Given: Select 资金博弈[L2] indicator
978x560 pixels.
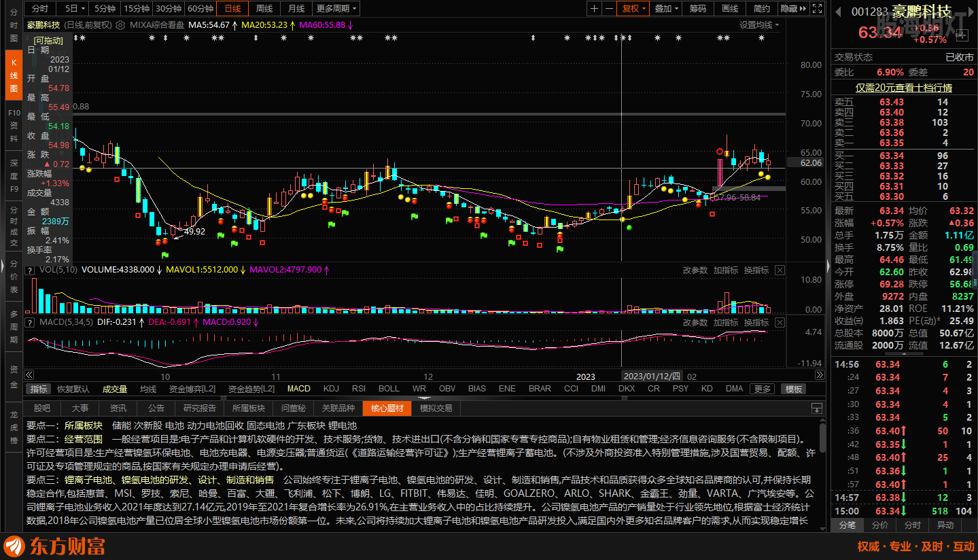Looking at the screenshot, I should click(192, 389).
